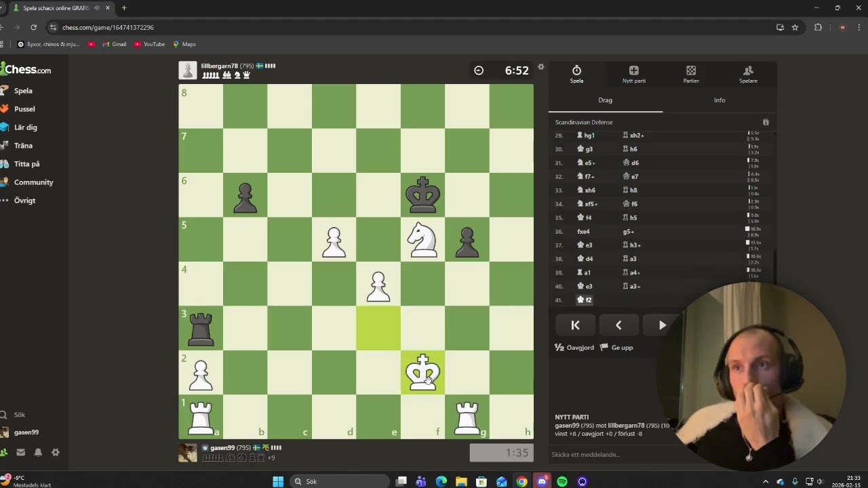The height and width of the screenshot is (488, 868).
Task: Jump to the first move of the game
Action: click(575, 325)
